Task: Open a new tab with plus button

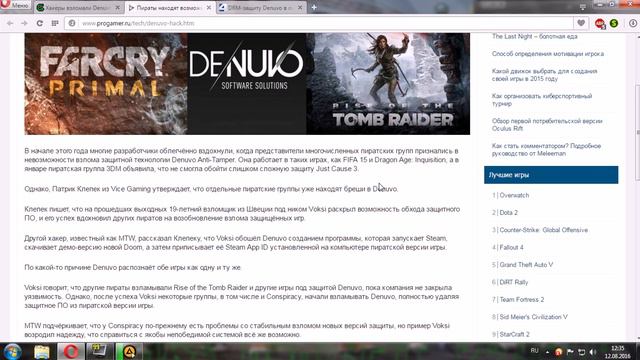Action: [x=314, y=7]
